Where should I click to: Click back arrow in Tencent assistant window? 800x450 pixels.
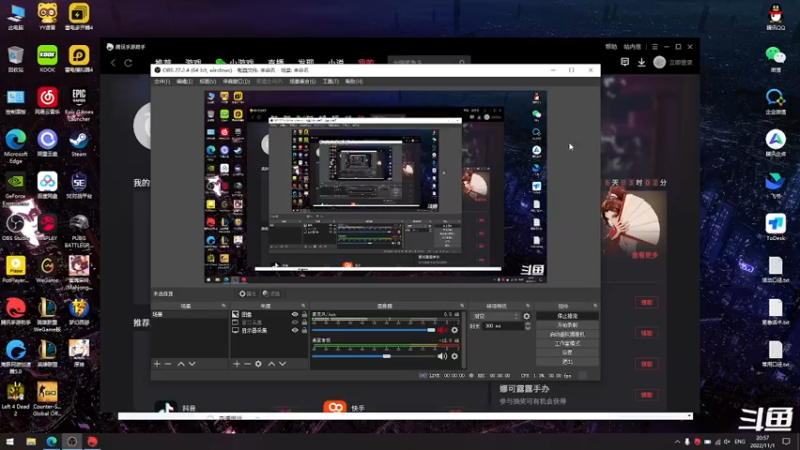click(x=113, y=63)
